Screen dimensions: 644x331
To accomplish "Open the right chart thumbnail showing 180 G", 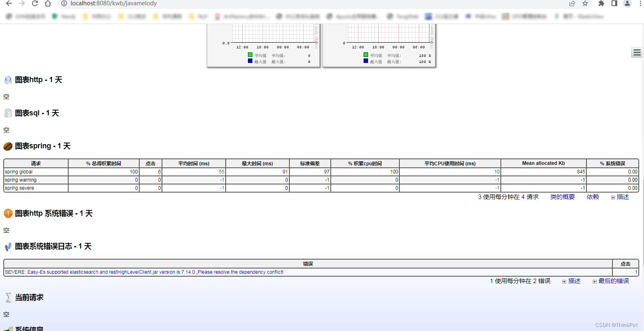I will click(x=379, y=45).
